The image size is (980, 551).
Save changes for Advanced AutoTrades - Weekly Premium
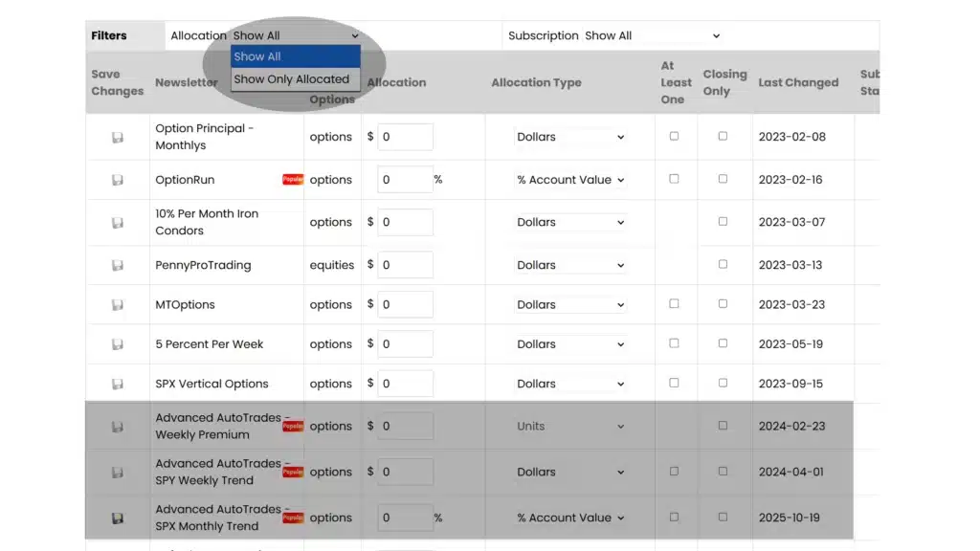point(117,425)
